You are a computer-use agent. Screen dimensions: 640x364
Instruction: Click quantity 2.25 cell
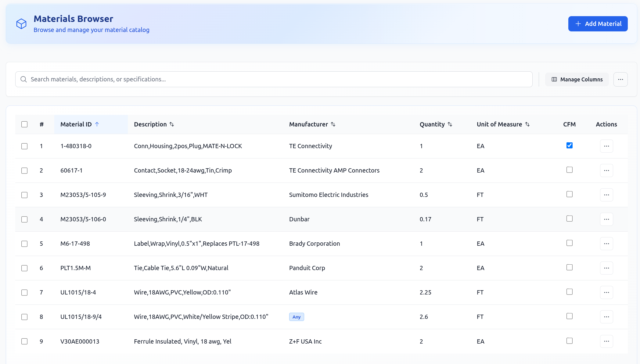tap(426, 292)
